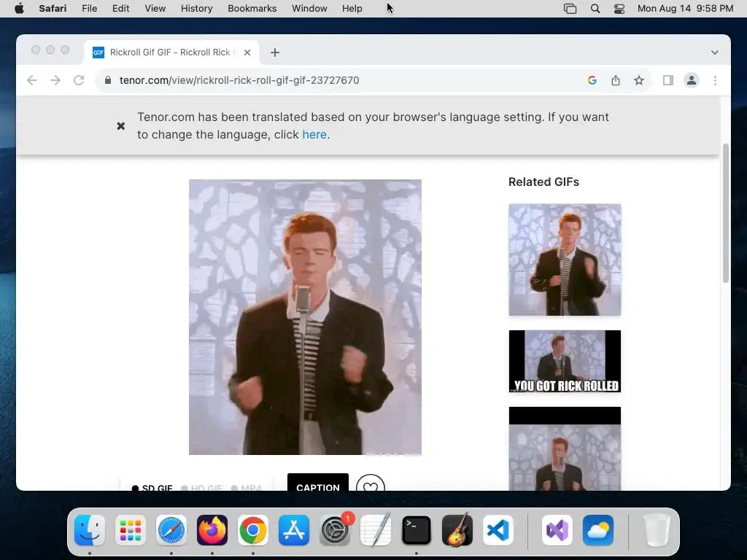The image size is (747, 560).
Task: Expand the tab search chevron
Action: (x=715, y=52)
